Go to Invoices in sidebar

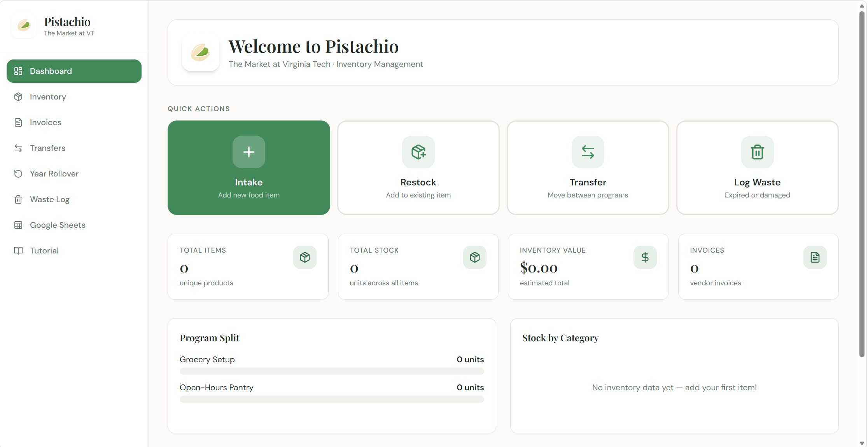(45, 122)
